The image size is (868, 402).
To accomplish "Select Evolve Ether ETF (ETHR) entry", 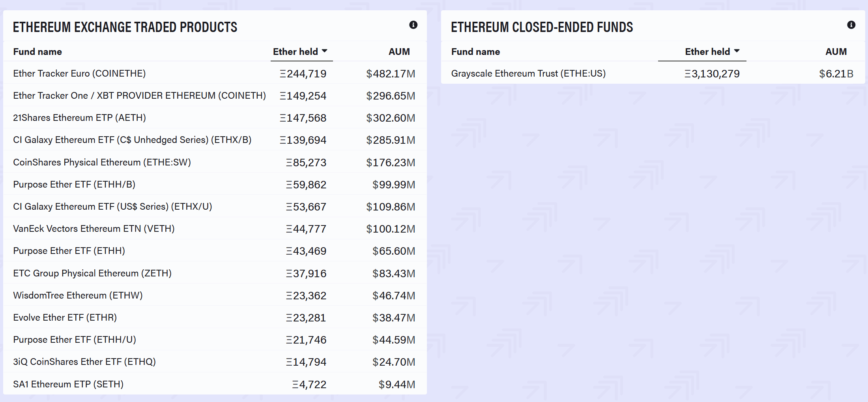I will pos(65,317).
